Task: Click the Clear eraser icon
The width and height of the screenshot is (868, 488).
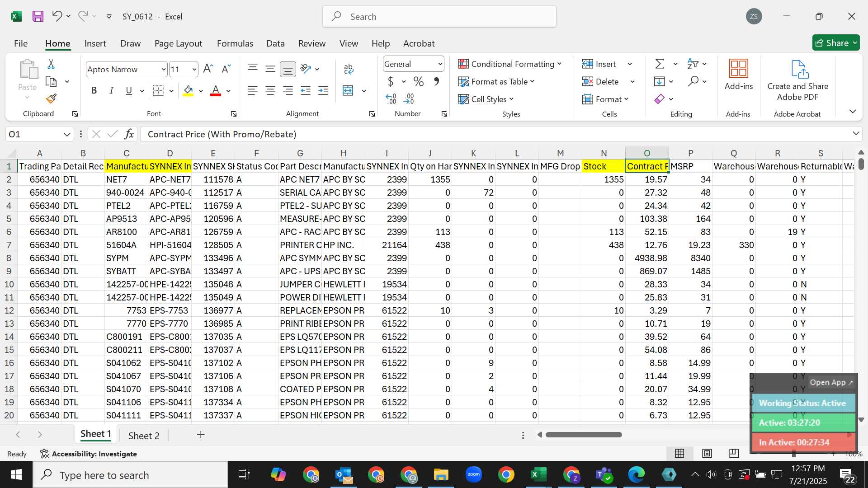Action: pos(660,99)
